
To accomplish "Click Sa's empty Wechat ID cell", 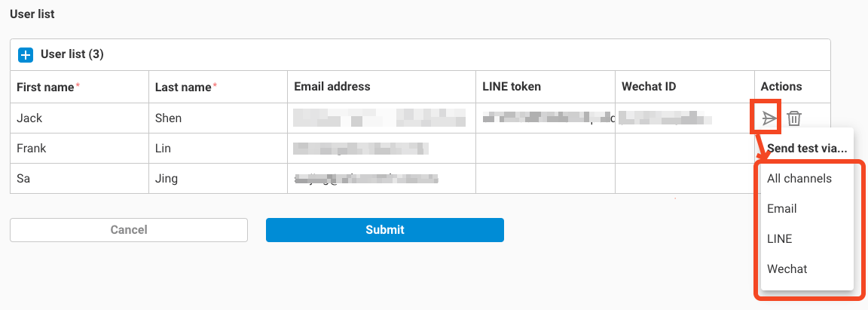I will pyautogui.click(x=684, y=179).
